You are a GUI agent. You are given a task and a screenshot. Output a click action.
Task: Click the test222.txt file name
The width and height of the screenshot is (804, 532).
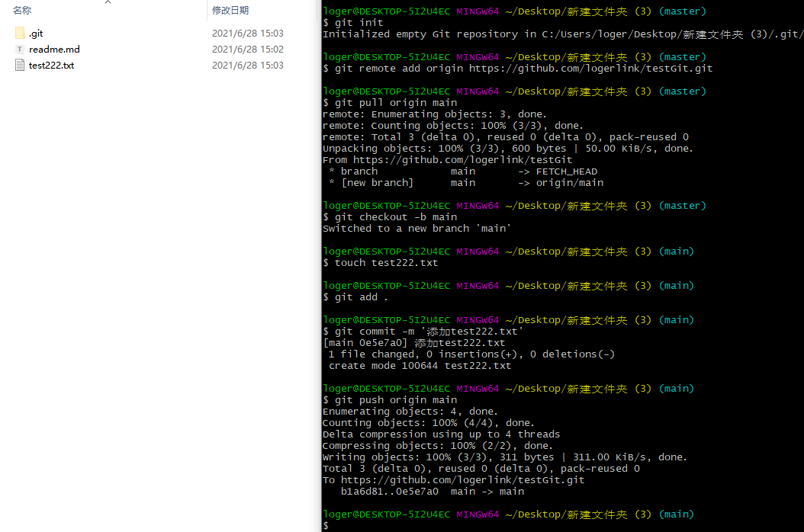pyautogui.click(x=51, y=65)
